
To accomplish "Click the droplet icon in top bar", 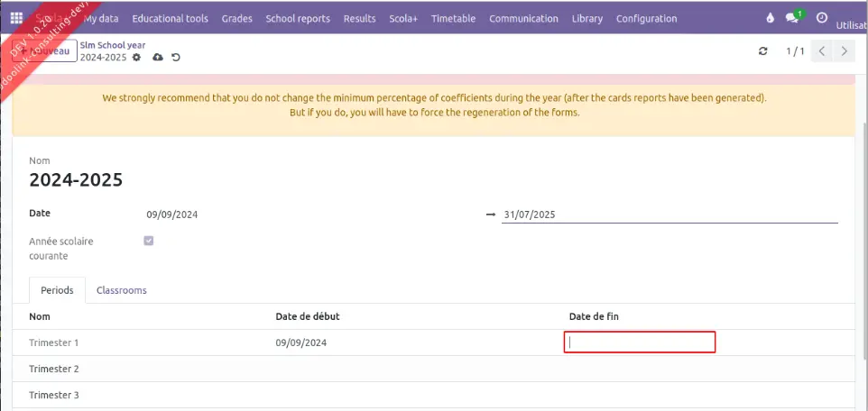I will click(x=770, y=18).
